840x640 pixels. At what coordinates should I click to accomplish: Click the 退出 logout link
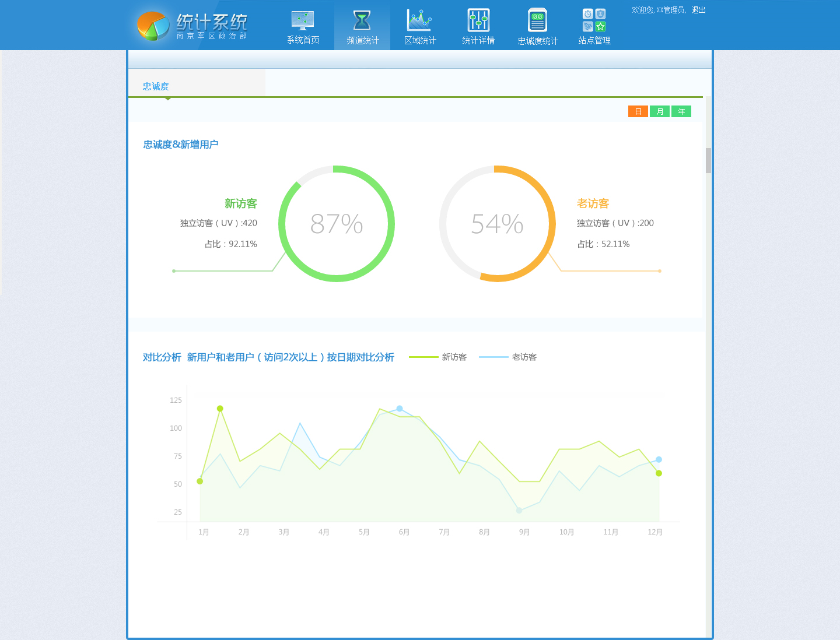point(699,10)
